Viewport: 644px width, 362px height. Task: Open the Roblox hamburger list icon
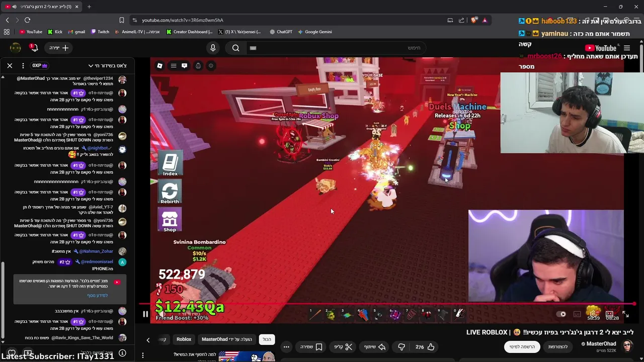click(x=173, y=66)
